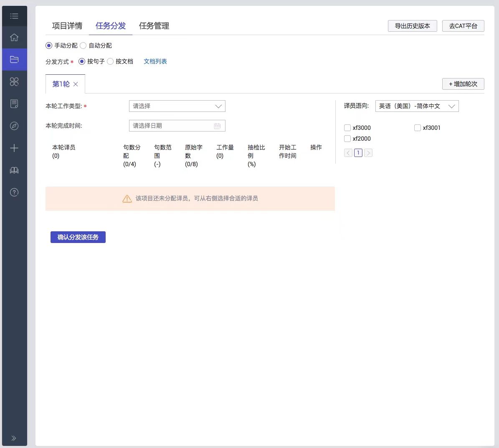The image size is (499, 448).
Task: Open the 文档列表 link
Action: pyautogui.click(x=155, y=61)
